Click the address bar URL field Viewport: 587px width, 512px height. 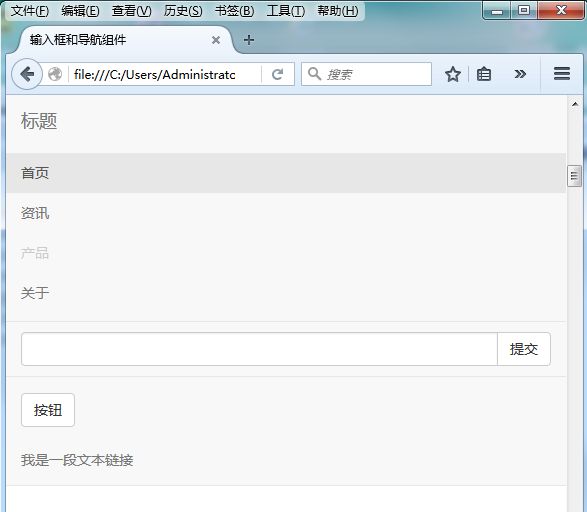point(165,74)
